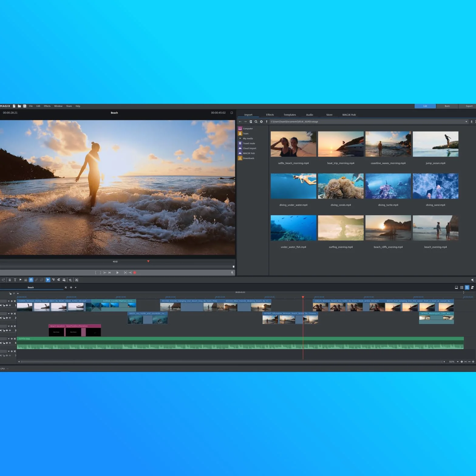Screen dimensions: 476x476
Task: Set the range out-point bracket
Action: pos(100,273)
